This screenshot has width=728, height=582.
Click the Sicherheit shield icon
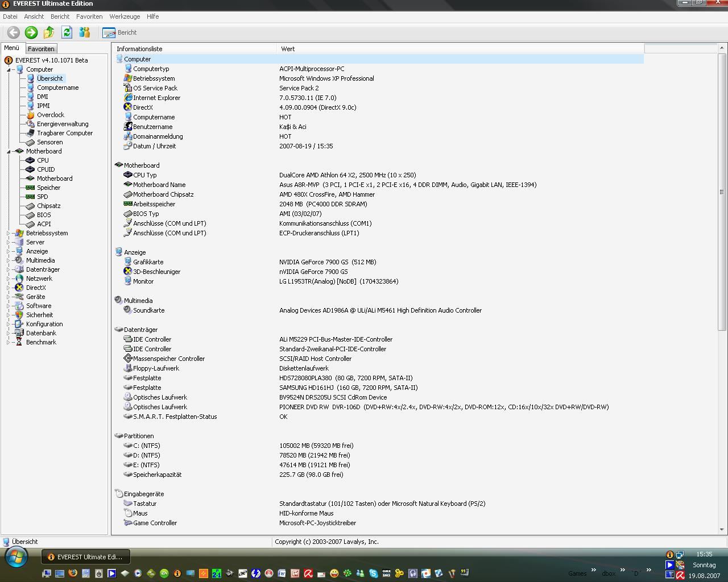(19, 315)
